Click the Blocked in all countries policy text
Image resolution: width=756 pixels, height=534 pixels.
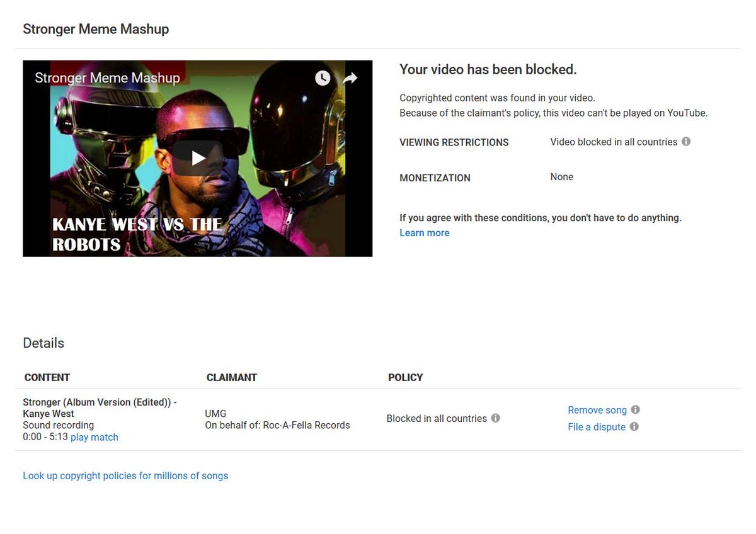coord(437,419)
